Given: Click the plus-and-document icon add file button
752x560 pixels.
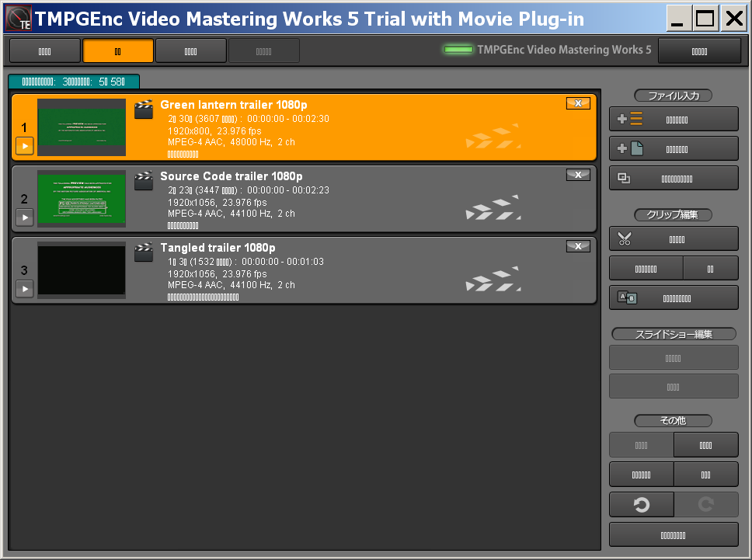Looking at the screenshot, I should pyautogui.click(x=674, y=148).
